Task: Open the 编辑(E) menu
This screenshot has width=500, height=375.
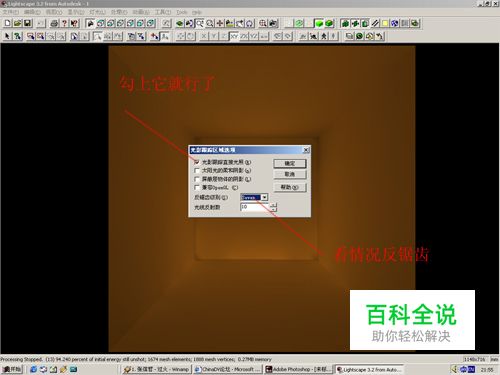Action: tap(32, 12)
